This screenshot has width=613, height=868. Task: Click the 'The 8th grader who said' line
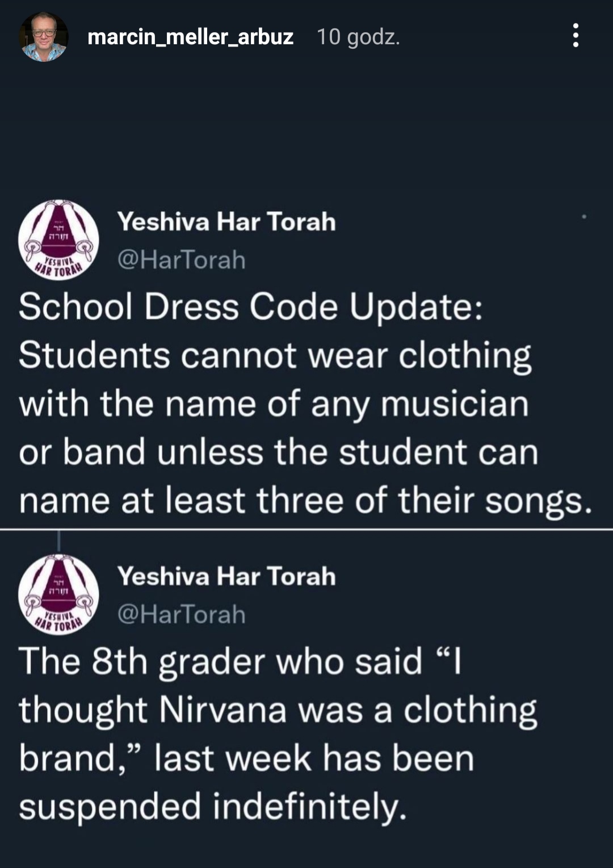click(241, 662)
